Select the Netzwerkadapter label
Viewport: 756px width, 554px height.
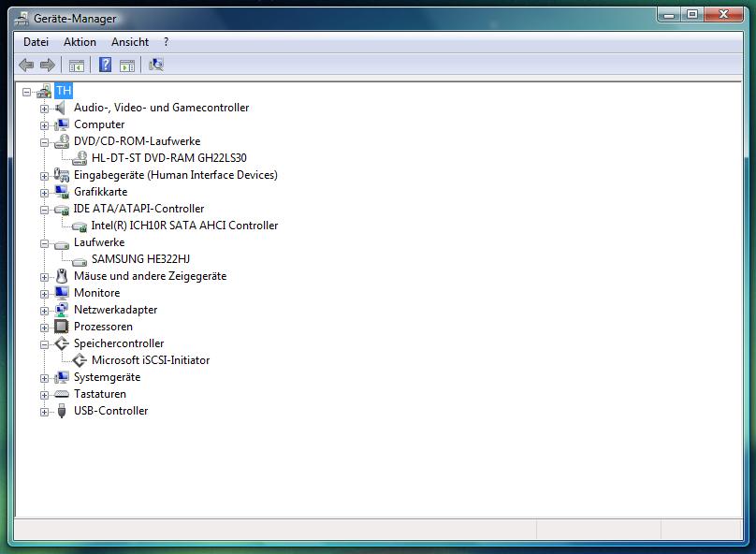115,310
